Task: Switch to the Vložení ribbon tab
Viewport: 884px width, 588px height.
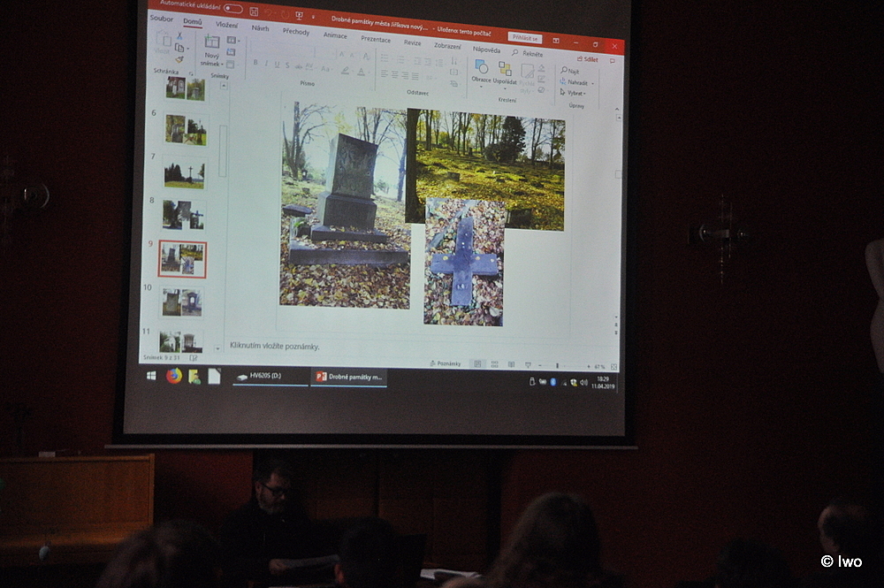Action: point(226,25)
